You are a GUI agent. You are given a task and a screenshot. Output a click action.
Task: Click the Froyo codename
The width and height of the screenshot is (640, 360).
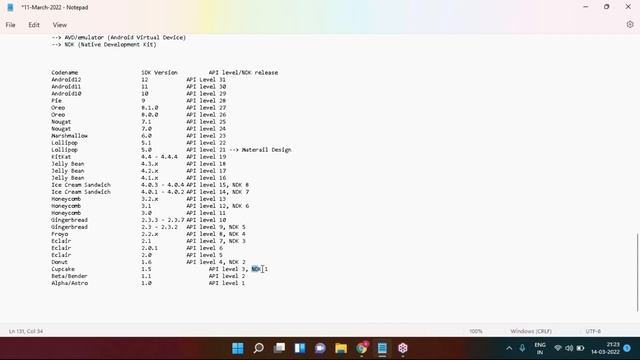[60, 234]
